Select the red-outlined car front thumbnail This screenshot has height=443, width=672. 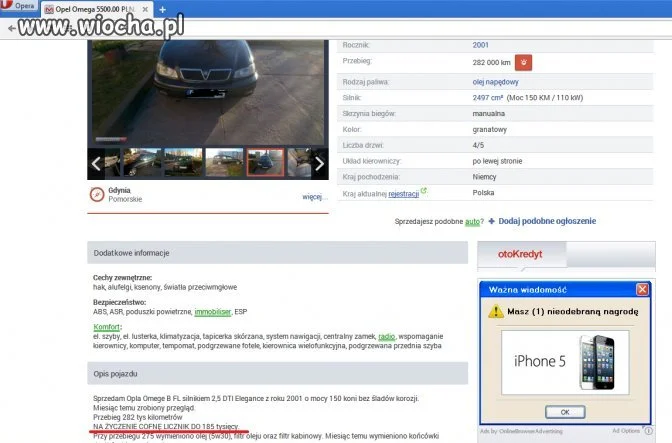265,162
